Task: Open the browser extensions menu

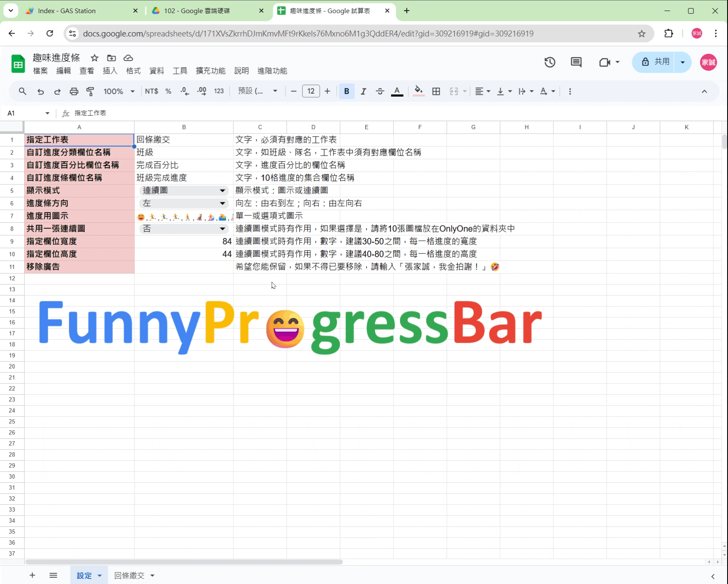Action: pyautogui.click(x=669, y=33)
